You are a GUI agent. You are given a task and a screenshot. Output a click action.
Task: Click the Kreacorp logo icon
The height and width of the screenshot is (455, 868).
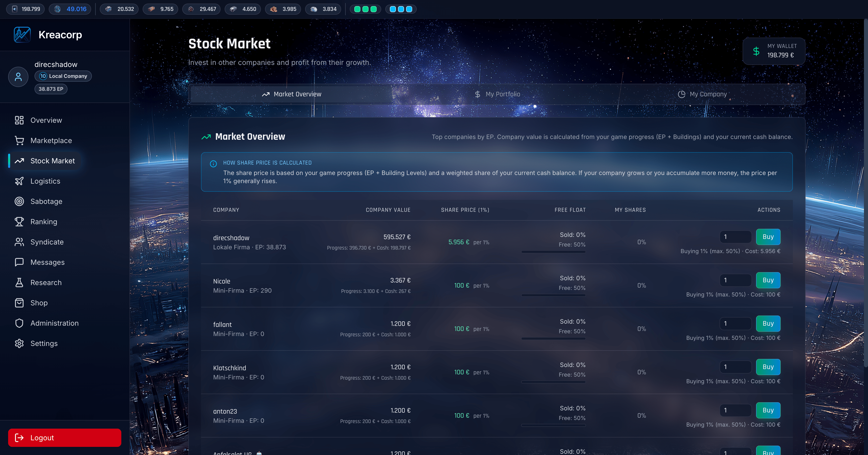(22, 35)
